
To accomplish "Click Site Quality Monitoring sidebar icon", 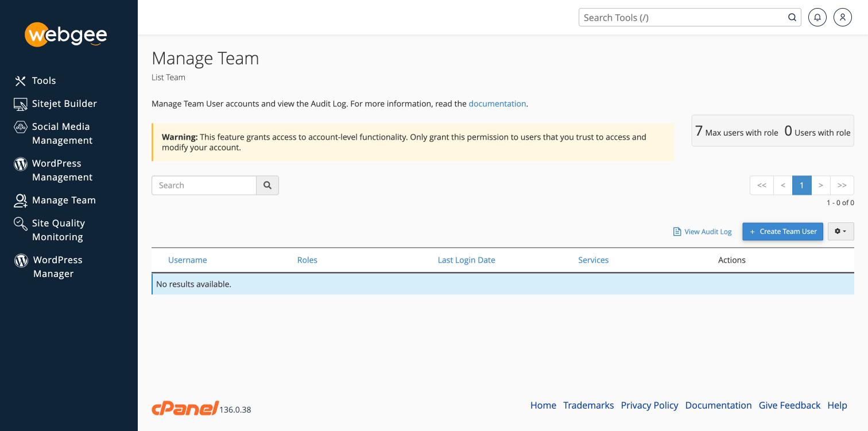I will (21, 224).
